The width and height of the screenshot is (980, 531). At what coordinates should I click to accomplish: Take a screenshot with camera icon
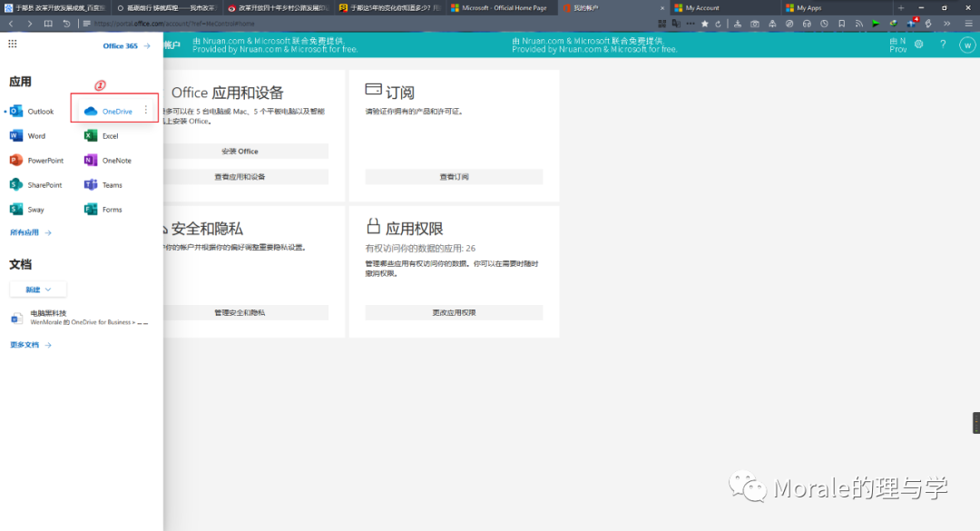click(755, 24)
